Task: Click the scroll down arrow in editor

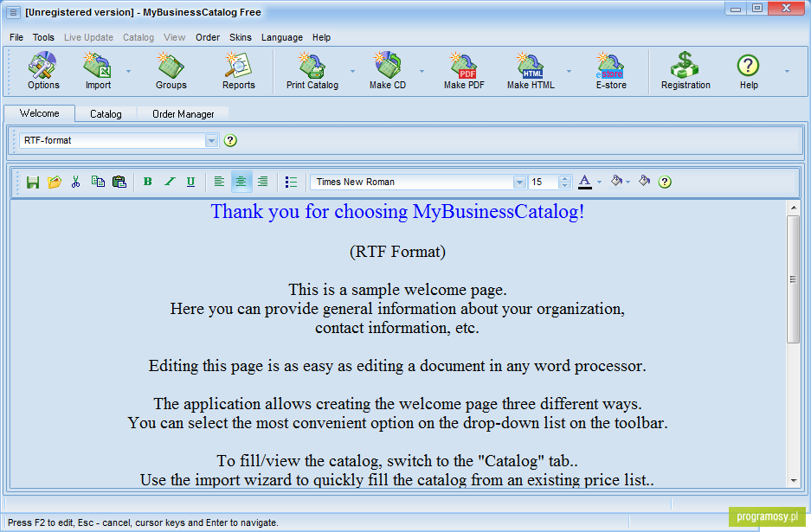Action: tap(794, 481)
